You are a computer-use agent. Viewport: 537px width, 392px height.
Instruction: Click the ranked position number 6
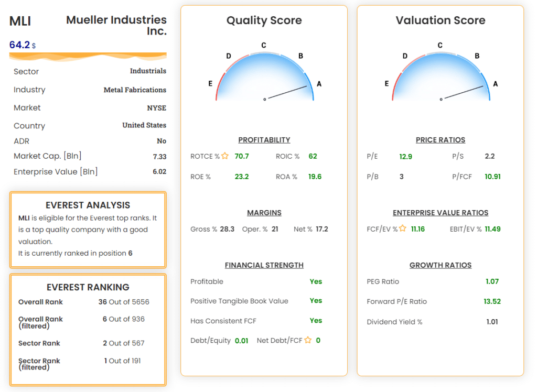pyautogui.click(x=130, y=253)
